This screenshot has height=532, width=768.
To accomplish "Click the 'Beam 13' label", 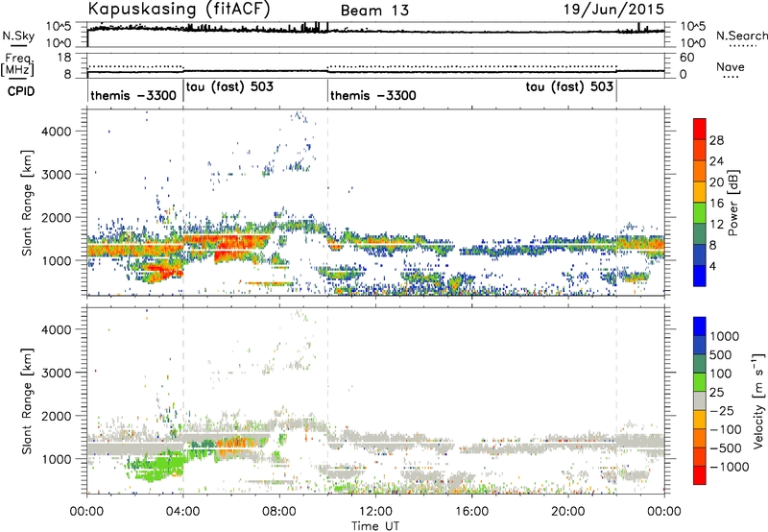I will (374, 11).
